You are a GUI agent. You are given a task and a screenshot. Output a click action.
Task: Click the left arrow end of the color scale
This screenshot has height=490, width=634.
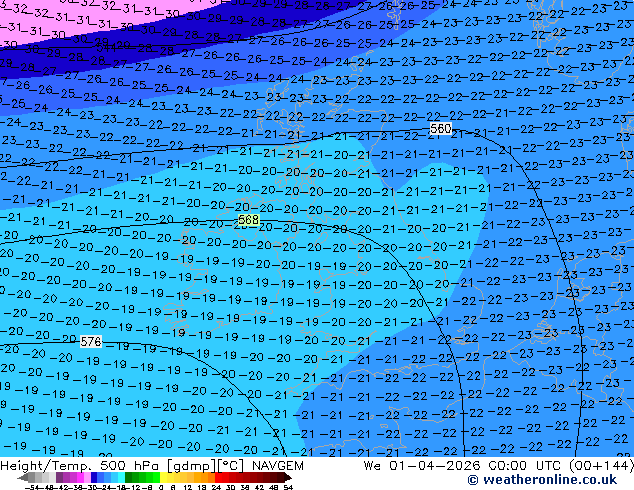pyautogui.click(x=22, y=477)
